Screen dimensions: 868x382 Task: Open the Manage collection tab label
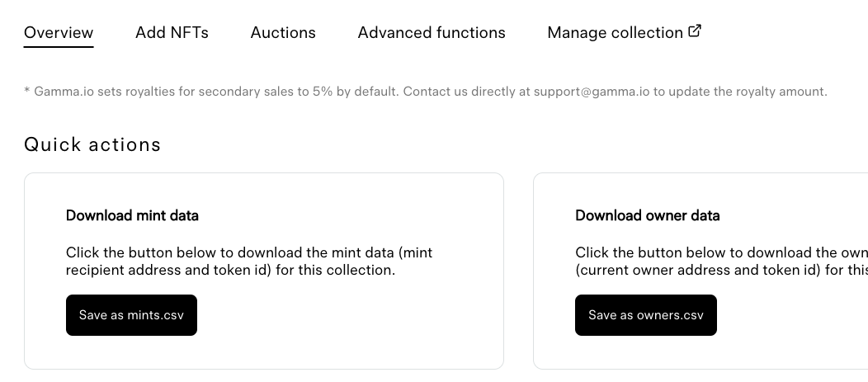(615, 33)
